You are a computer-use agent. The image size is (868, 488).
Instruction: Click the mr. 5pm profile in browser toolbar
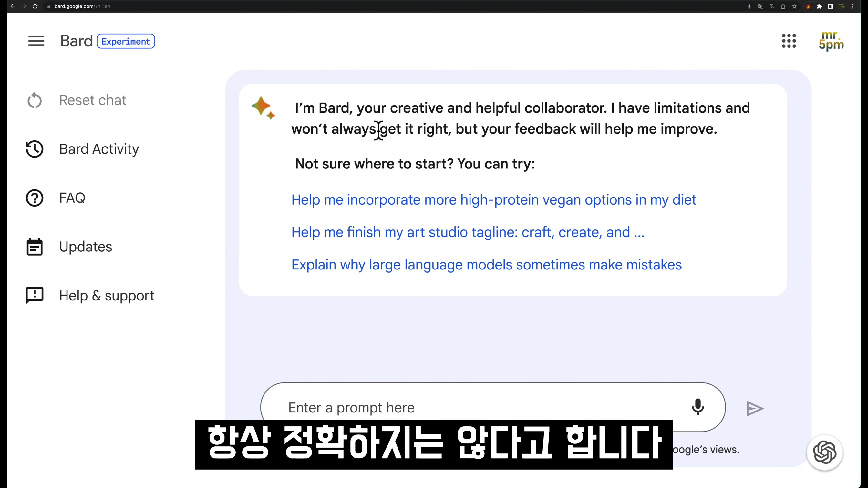[842, 6]
